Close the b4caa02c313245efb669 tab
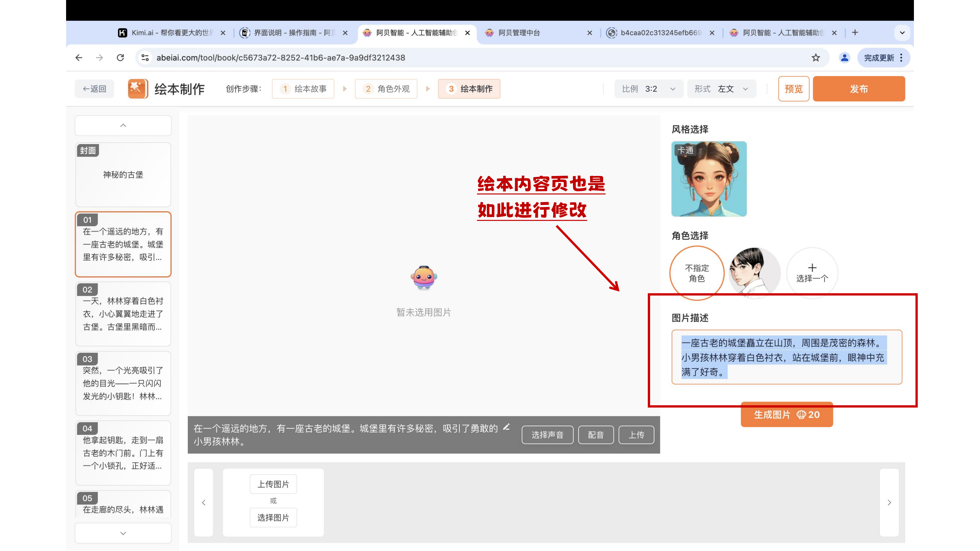The height and width of the screenshot is (551, 980). tap(712, 33)
